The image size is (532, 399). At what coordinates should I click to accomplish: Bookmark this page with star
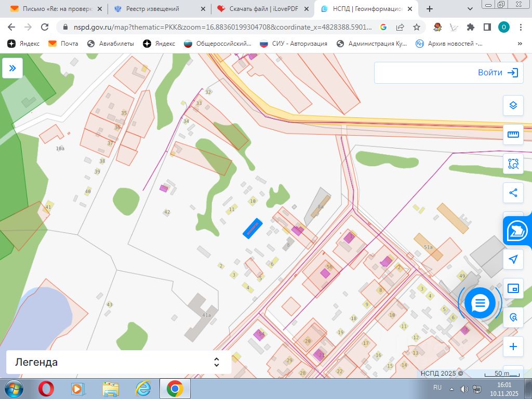click(x=417, y=27)
